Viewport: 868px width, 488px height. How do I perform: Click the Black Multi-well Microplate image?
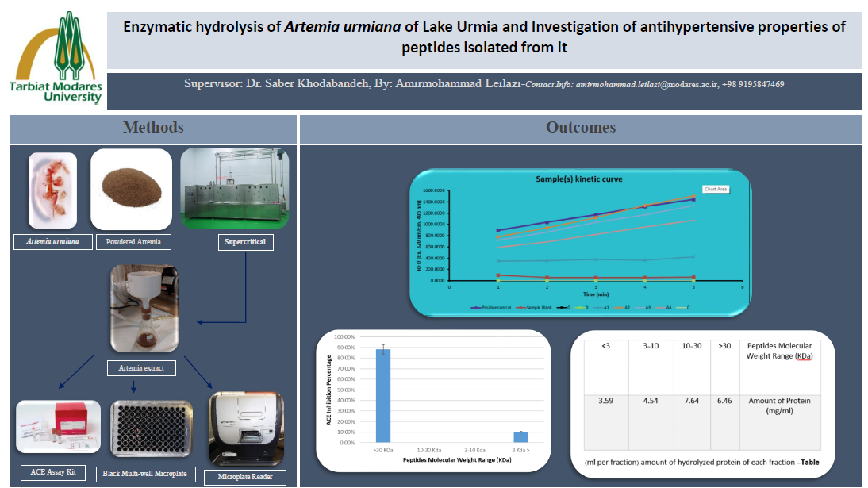pyautogui.click(x=145, y=432)
